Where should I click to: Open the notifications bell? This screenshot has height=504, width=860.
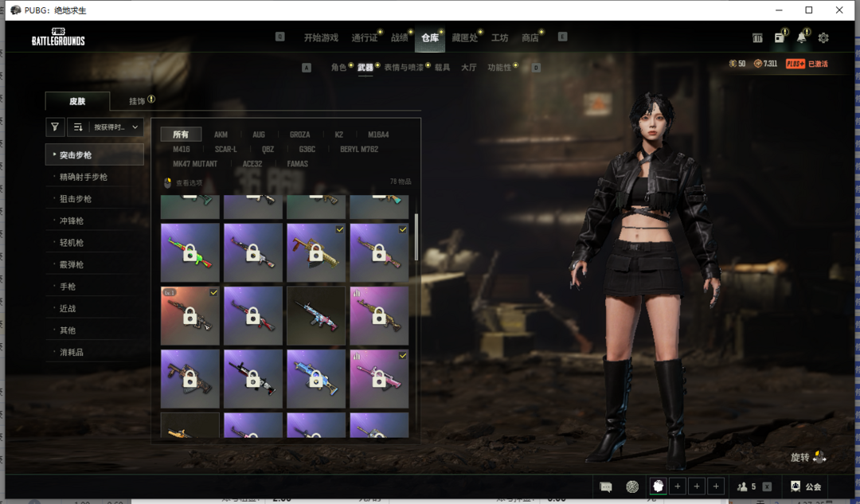[x=801, y=37]
